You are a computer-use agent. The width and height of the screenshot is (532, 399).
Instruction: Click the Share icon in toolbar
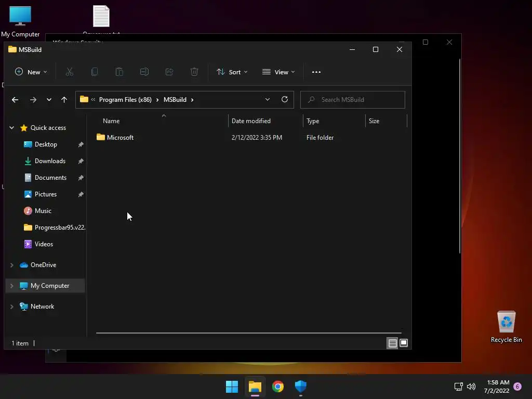169,72
